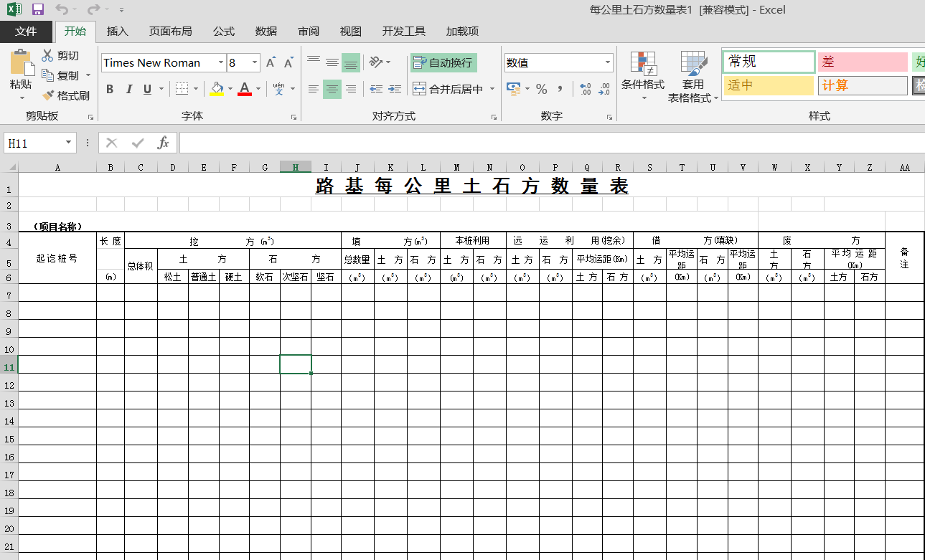Expand the Merge and Center dropdown arrow
This screenshot has height=560, width=925.
click(492, 89)
